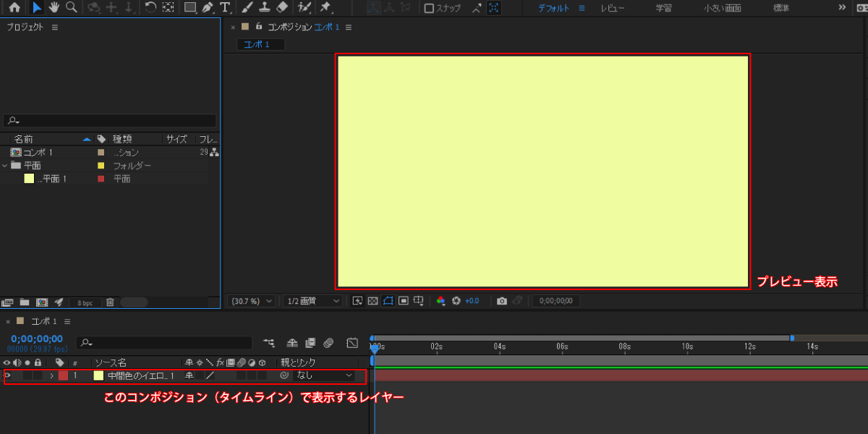Select the Type text tool
Screen dimensions: 868x434
225,7
